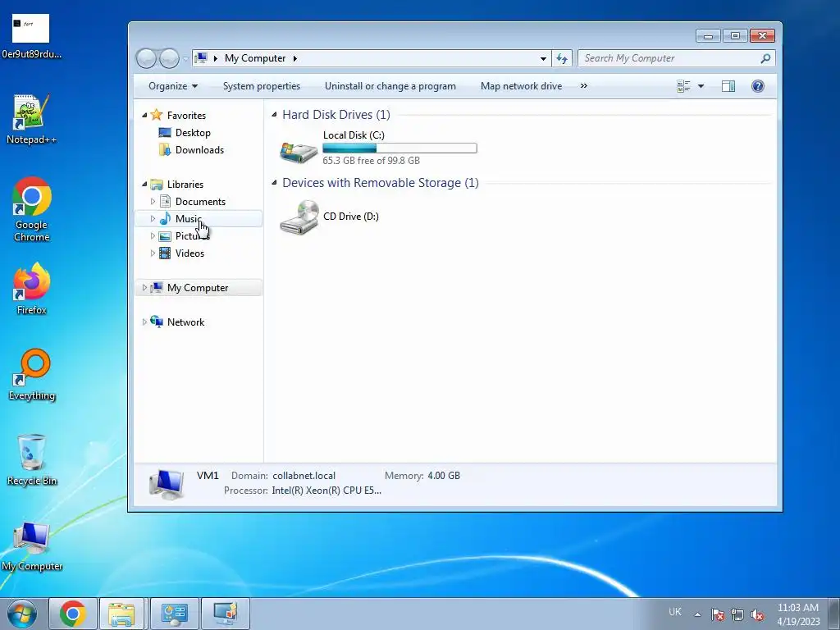Click the root location icon in address bar
Screen dimensions: 840x630
200,58
